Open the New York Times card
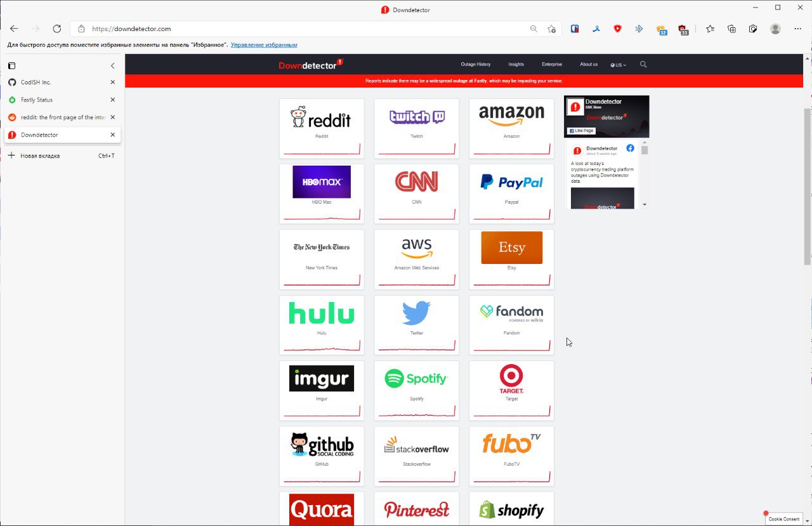This screenshot has width=812, height=526. tap(322, 260)
